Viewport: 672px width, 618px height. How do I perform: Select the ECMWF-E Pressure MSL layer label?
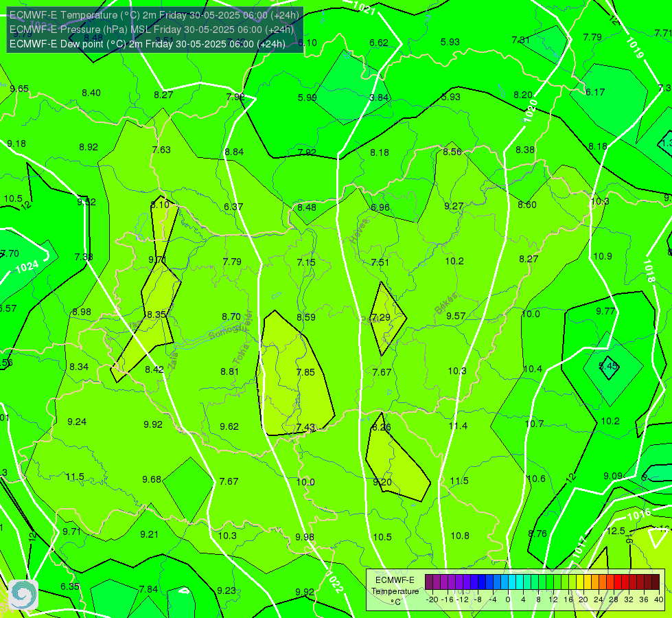point(152,30)
